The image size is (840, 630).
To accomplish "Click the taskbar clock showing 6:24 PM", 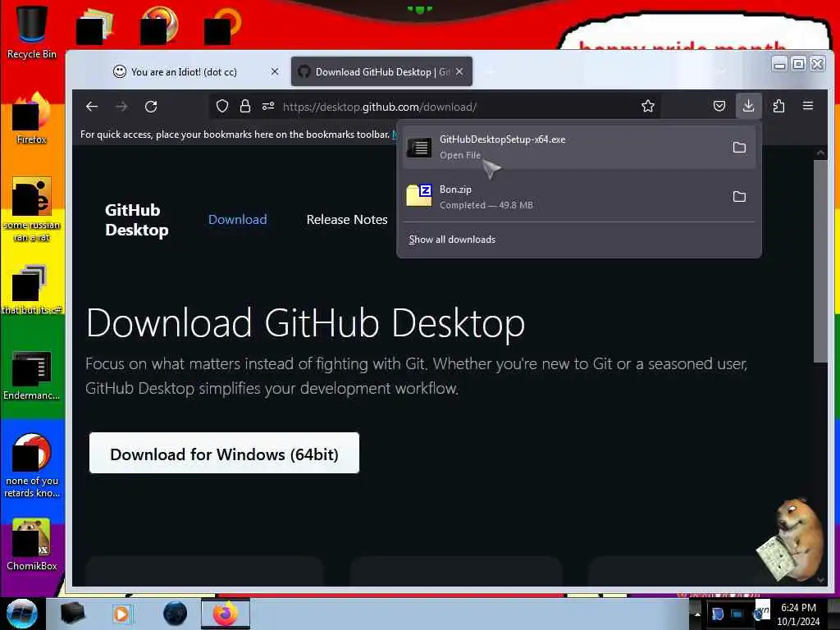I will [798, 614].
